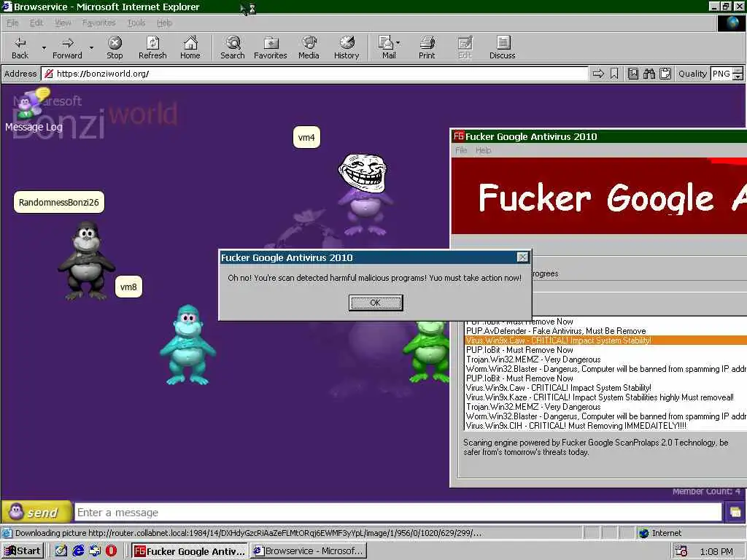Go to the Home page
Viewport: 747px width, 560px height.
190,47
